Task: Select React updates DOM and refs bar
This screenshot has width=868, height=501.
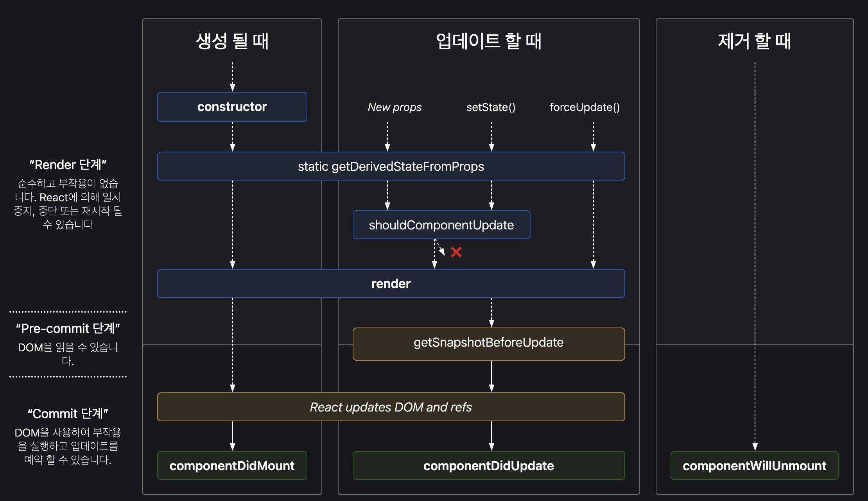Action: tap(391, 407)
